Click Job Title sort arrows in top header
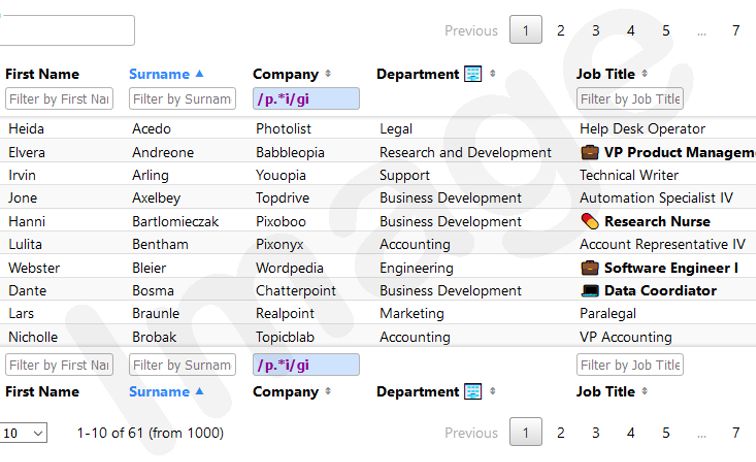The image size is (756, 462). [645, 74]
